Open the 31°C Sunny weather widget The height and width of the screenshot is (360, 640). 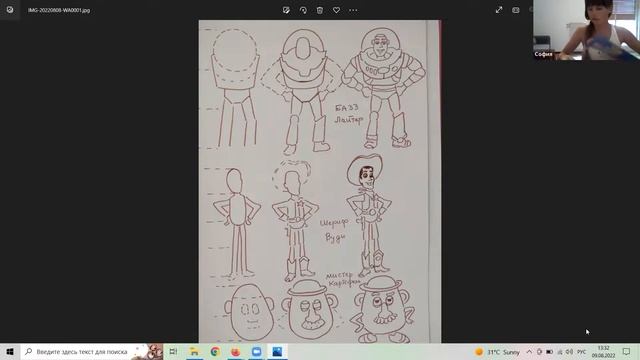(x=497, y=351)
